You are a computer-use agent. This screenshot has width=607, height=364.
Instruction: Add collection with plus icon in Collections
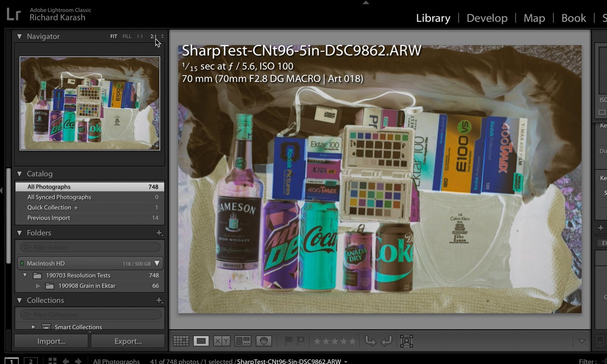(x=159, y=300)
